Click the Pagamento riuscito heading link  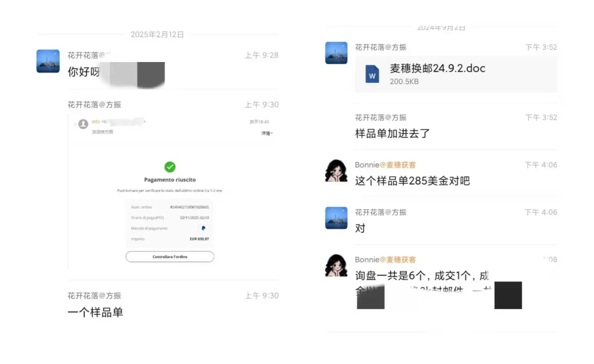[170, 180]
